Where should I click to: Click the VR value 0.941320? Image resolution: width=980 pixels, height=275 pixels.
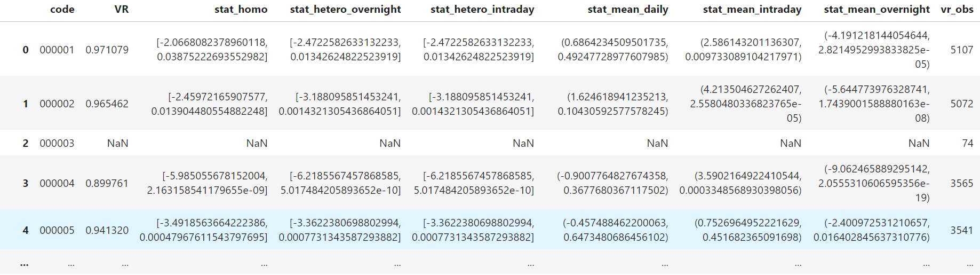pos(107,230)
